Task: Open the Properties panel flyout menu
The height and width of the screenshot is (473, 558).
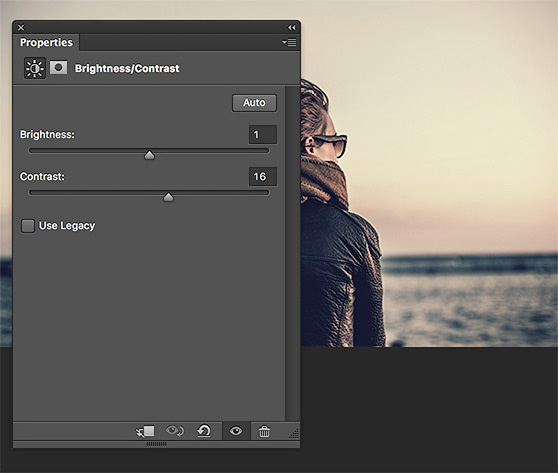Action: click(289, 42)
